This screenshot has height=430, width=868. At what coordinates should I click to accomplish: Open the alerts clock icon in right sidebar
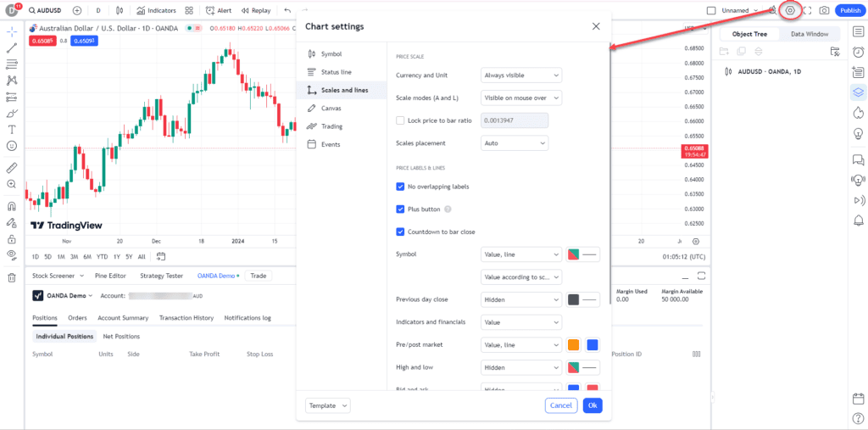(859, 52)
